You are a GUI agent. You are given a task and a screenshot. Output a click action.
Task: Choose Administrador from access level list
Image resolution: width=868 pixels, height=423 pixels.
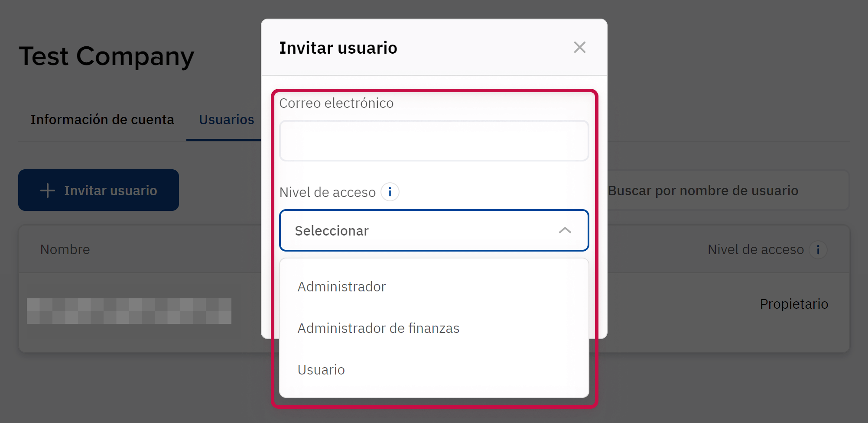pos(341,287)
